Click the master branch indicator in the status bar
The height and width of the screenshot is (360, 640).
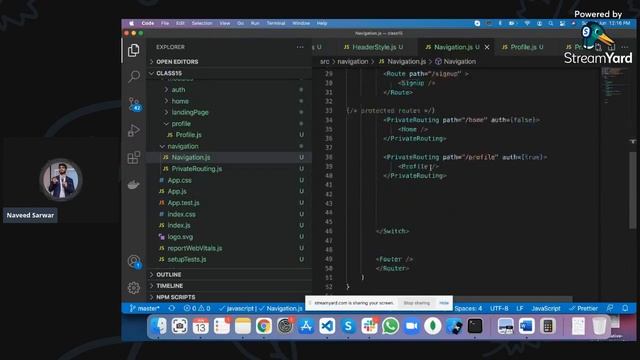pos(144,309)
